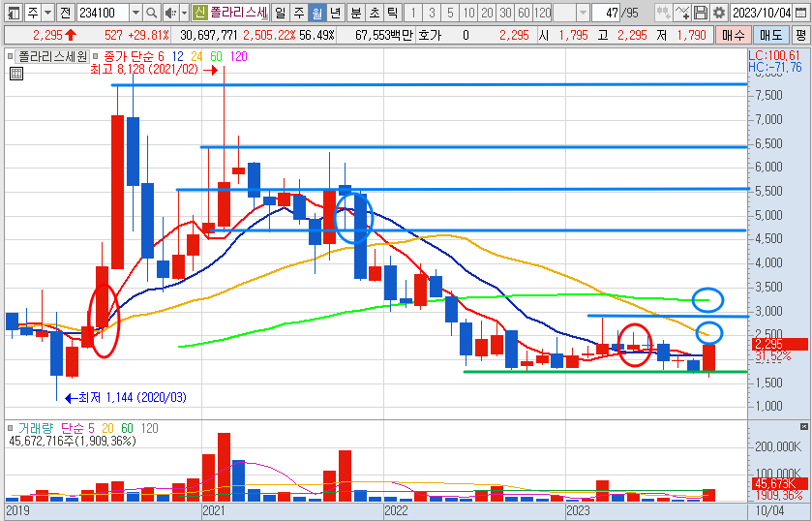Viewport: 812px width, 521px height.
Task: Click the 평 button at row end
Action: (x=800, y=35)
